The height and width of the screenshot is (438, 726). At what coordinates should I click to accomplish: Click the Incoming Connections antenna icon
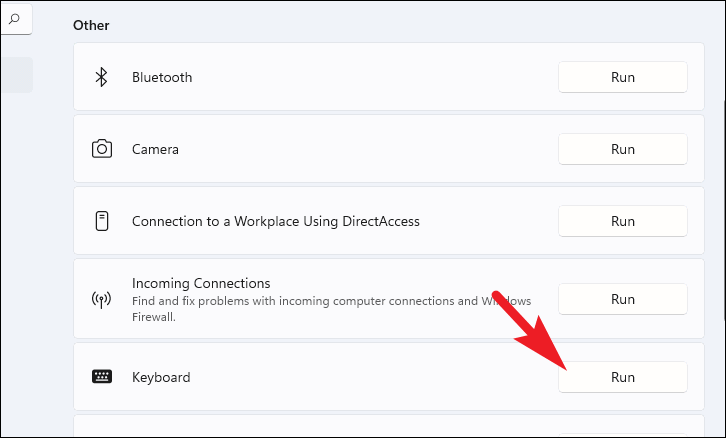pyautogui.click(x=101, y=299)
